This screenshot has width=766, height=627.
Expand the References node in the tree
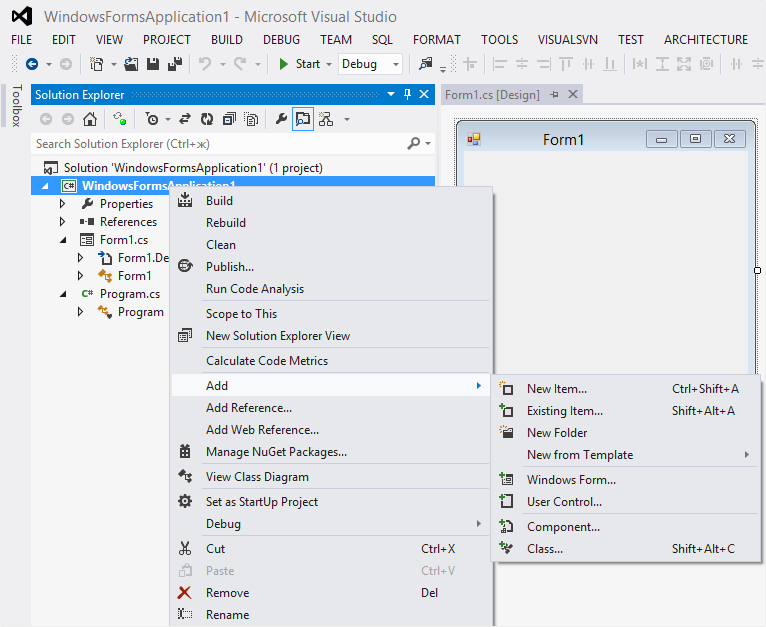62,222
